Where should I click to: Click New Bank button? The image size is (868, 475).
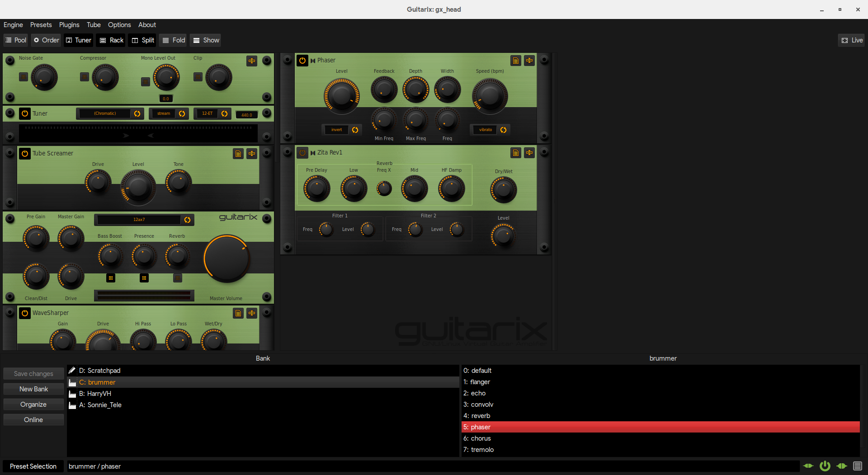point(33,389)
